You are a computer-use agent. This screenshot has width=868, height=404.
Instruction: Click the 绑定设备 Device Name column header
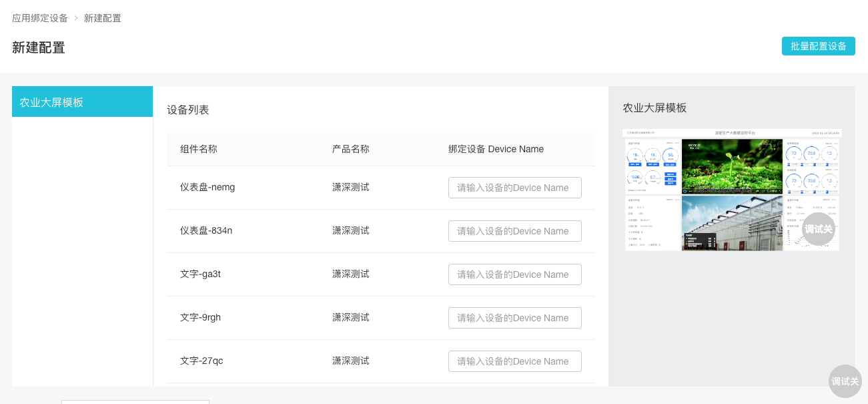tap(496, 149)
